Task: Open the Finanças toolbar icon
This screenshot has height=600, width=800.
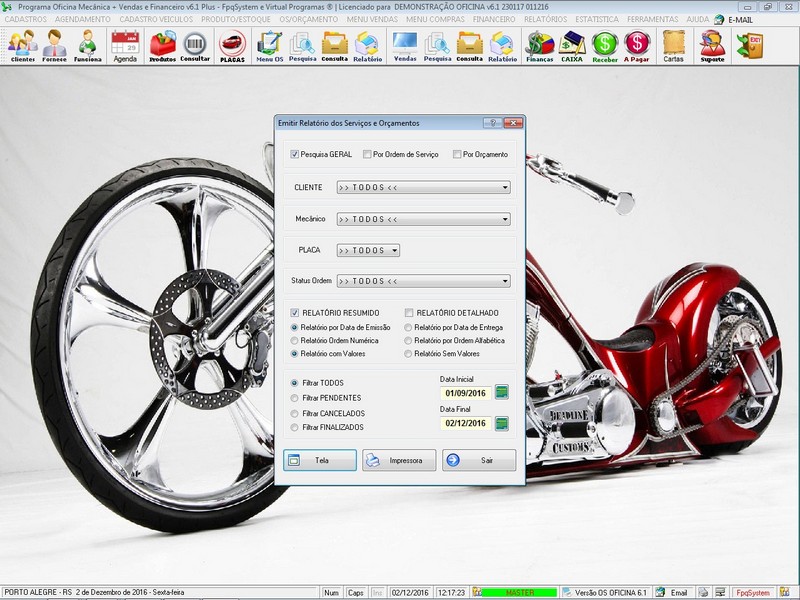Action: [x=540, y=46]
